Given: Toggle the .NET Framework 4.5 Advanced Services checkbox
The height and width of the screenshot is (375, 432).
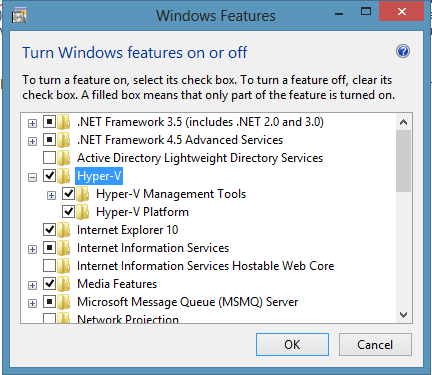Looking at the screenshot, I should (x=49, y=140).
